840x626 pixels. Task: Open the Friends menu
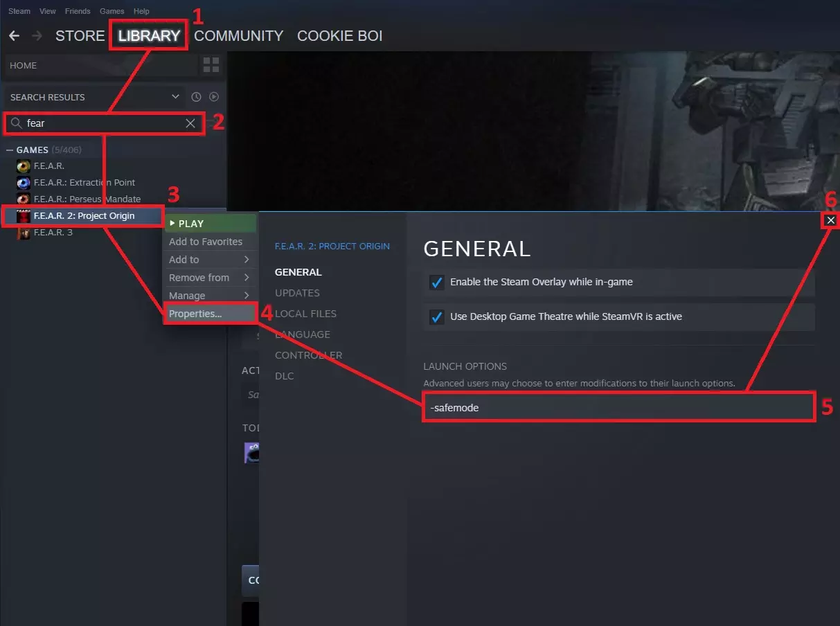(x=78, y=11)
